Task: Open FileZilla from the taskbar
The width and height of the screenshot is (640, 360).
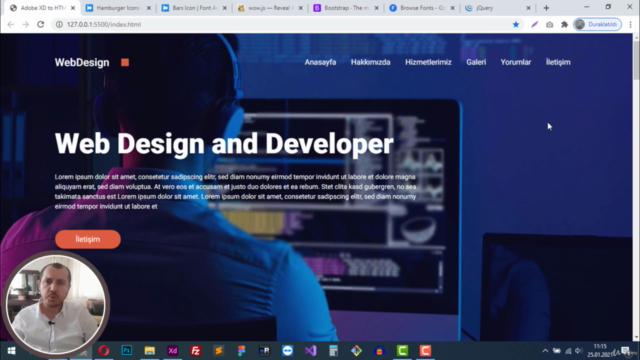Action: [x=196, y=351]
